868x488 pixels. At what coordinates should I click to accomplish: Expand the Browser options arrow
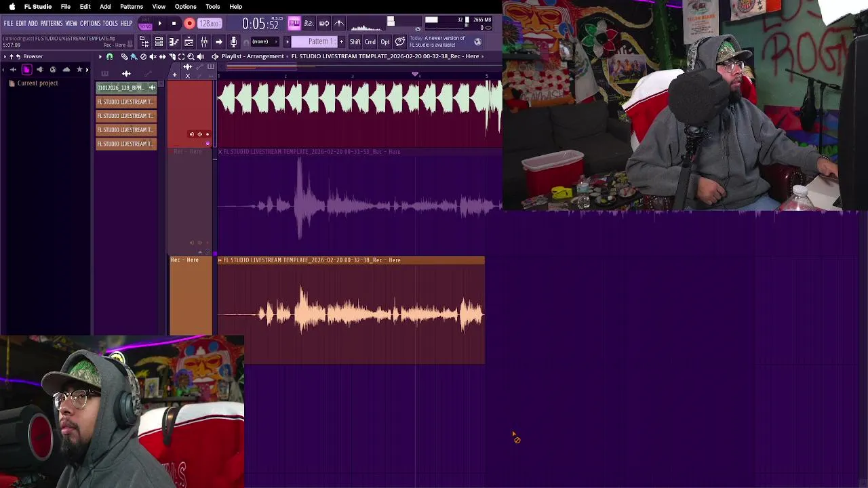pyautogui.click(x=4, y=56)
